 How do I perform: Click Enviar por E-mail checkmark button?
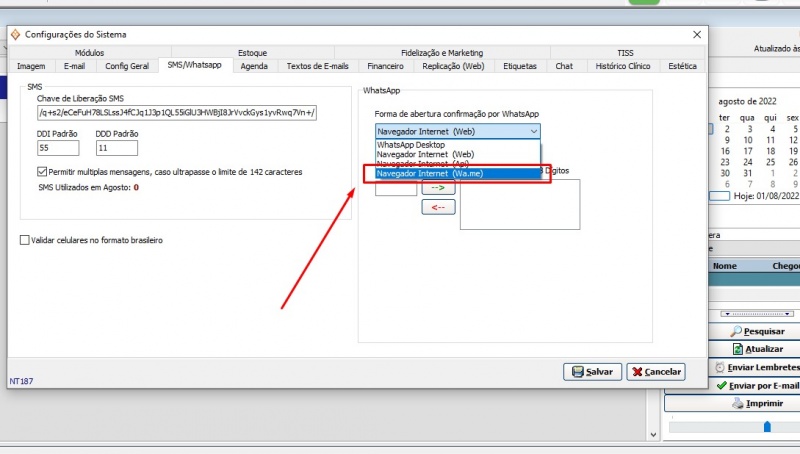757,385
